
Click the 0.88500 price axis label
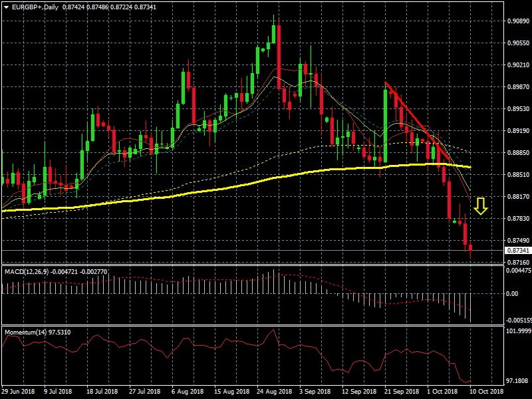(517, 175)
